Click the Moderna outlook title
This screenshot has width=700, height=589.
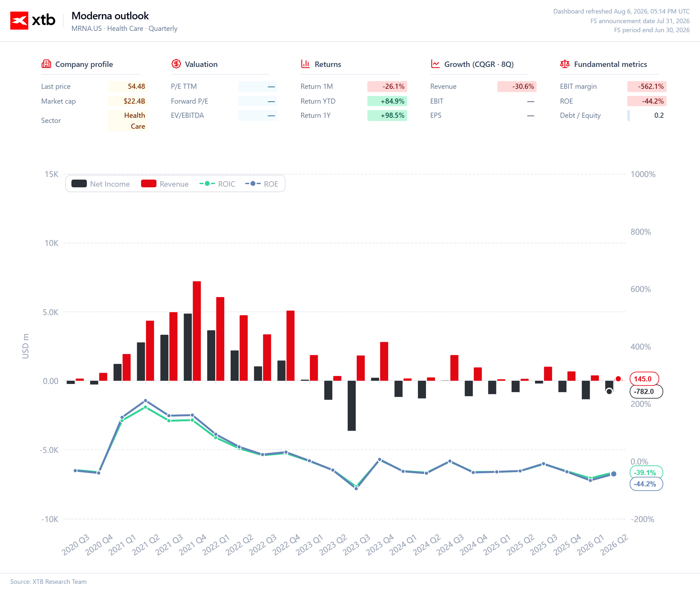pyautogui.click(x=110, y=16)
